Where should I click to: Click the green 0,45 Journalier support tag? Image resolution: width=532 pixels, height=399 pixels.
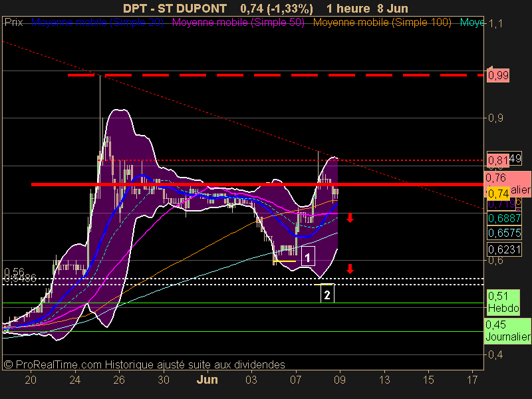tap(507, 331)
